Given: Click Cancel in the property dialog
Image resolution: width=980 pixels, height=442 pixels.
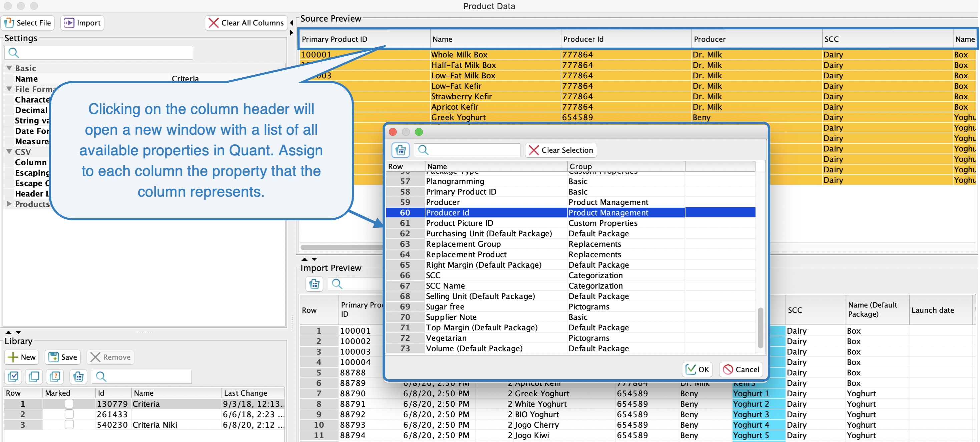Looking at the screenshot, I should (x=741, y=369).
